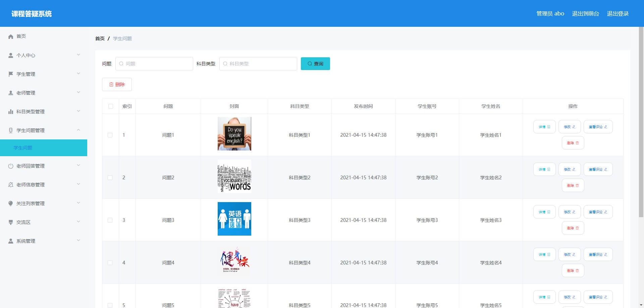This screenshot has height=308, width=644.
Task: Click the 学生问题 breadcrumb text
Action: pos(122,39)
